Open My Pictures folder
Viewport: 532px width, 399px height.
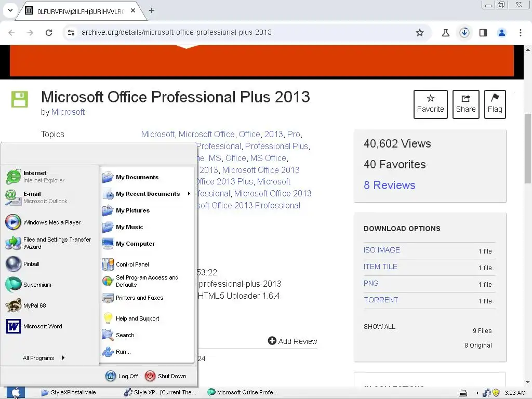tap(126, 210)
